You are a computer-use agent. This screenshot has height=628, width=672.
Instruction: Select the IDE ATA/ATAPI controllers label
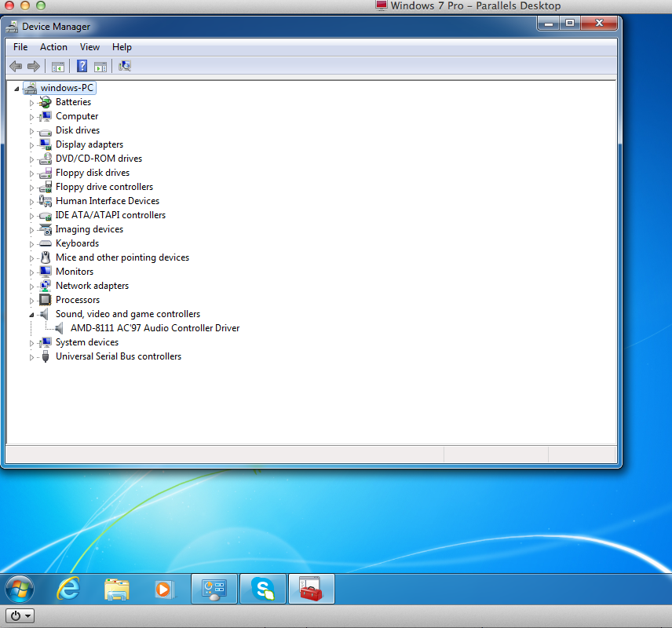coord(111,215)
